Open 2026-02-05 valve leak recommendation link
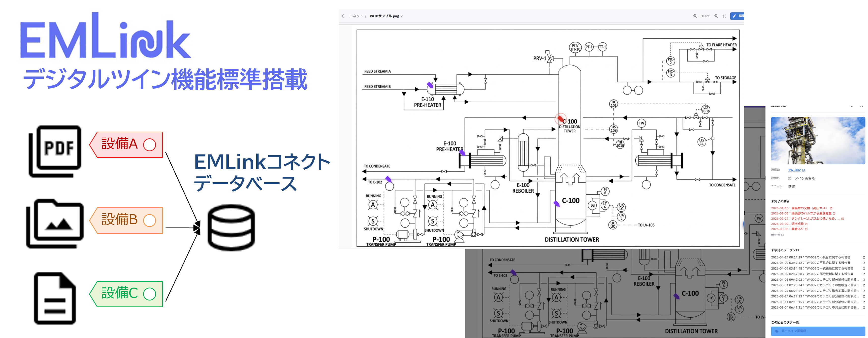 pyautogui.click(x=801, y=213)
